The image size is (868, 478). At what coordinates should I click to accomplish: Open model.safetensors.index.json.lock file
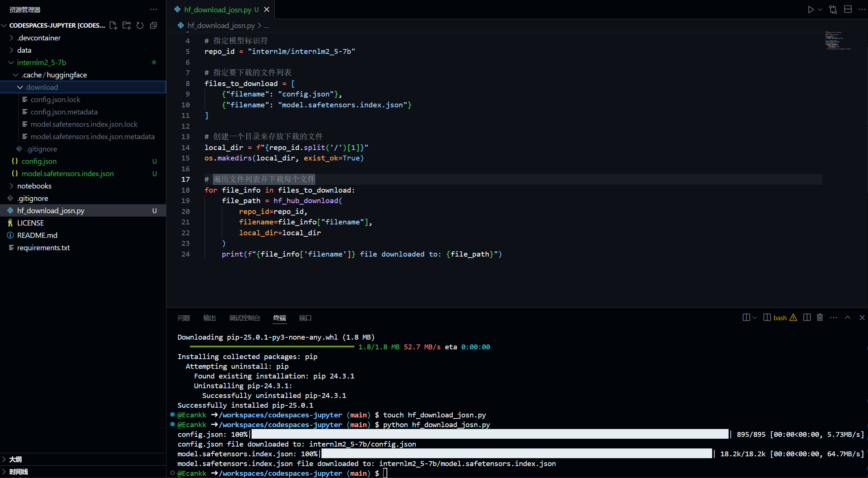click(x=83, y=124)
